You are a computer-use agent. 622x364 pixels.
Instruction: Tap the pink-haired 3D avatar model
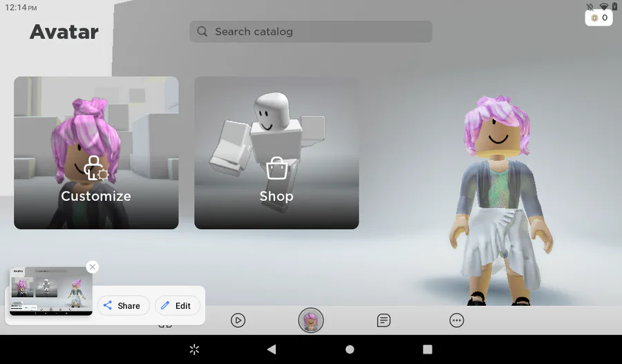pos(500,200)
